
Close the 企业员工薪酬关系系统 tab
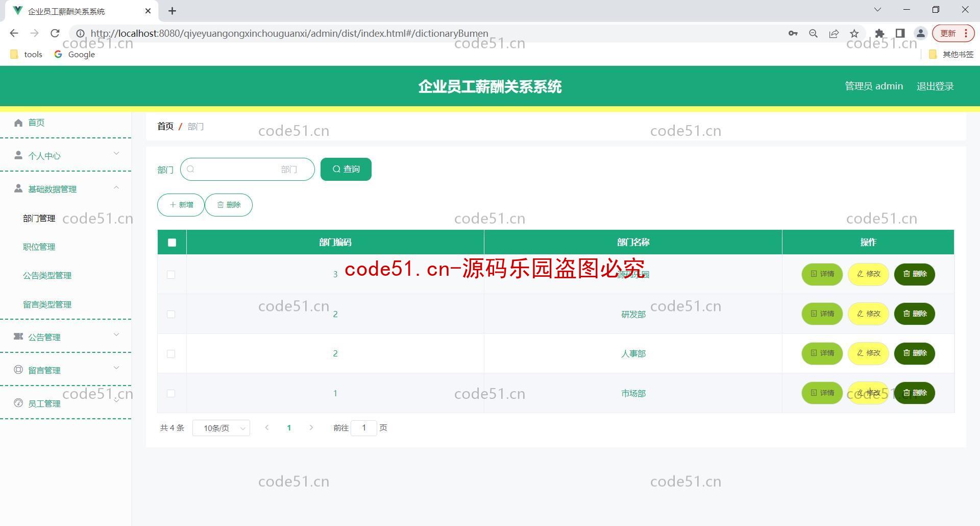tap(148, 11)
